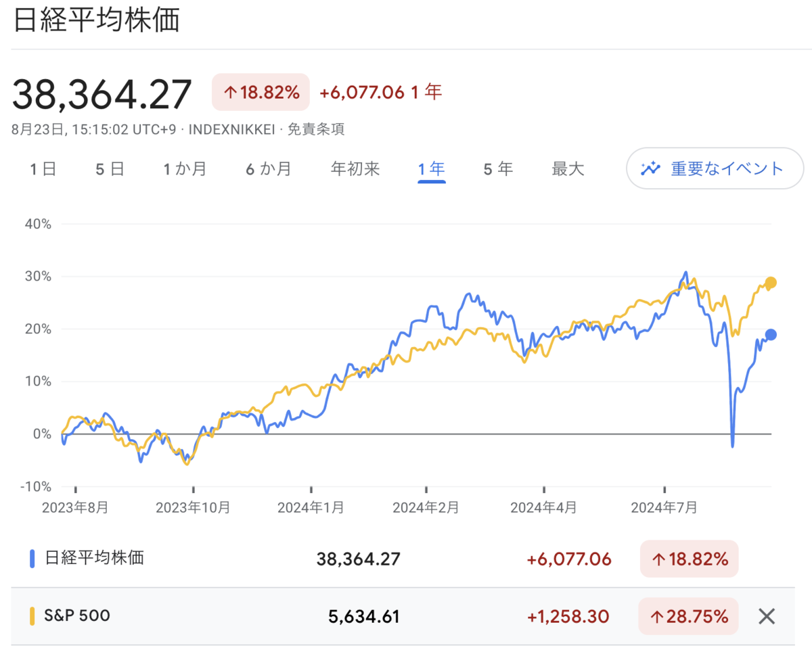The height and width of the screenshot is (652, 812).
Task: Click the 2024年2月 axis label
Action: (x=426, y=507)
